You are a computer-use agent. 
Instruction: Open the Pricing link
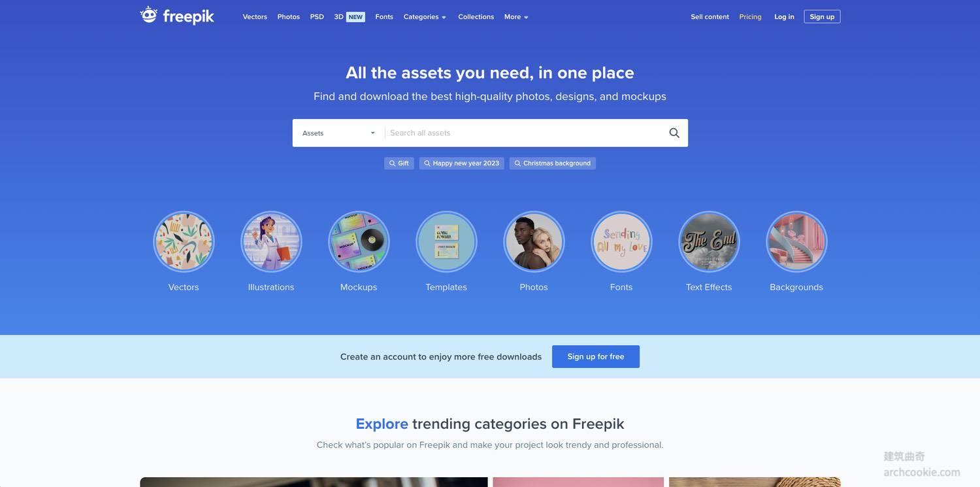point(750,17)
